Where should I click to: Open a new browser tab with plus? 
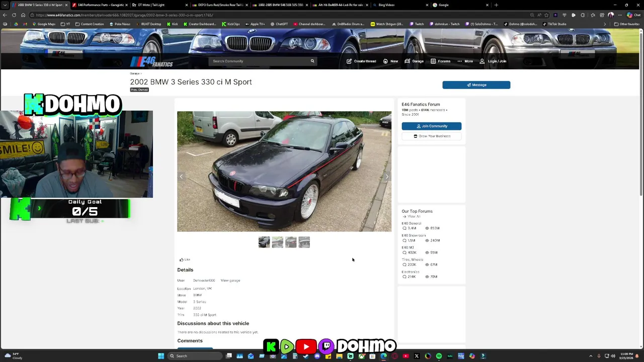point(496,5)
